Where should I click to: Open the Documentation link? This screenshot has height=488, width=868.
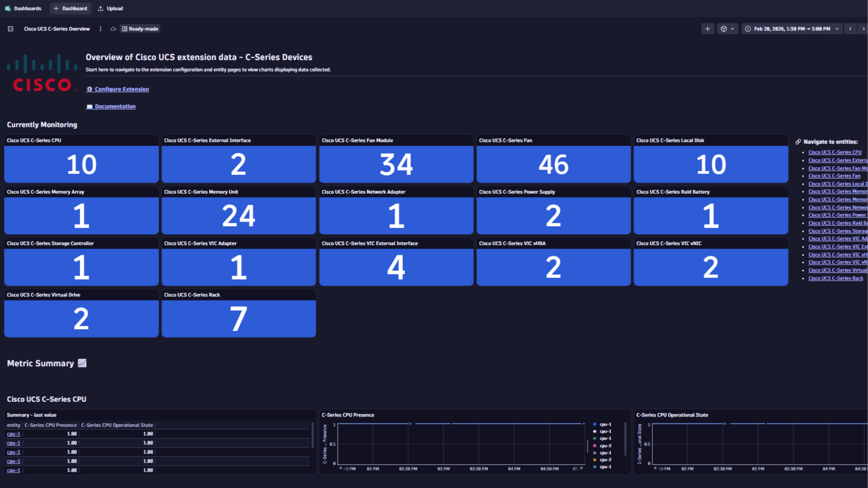coord(115,106)
